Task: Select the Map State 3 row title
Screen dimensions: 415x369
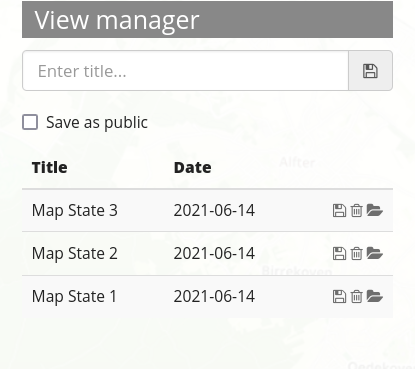Action: [75, 211]
